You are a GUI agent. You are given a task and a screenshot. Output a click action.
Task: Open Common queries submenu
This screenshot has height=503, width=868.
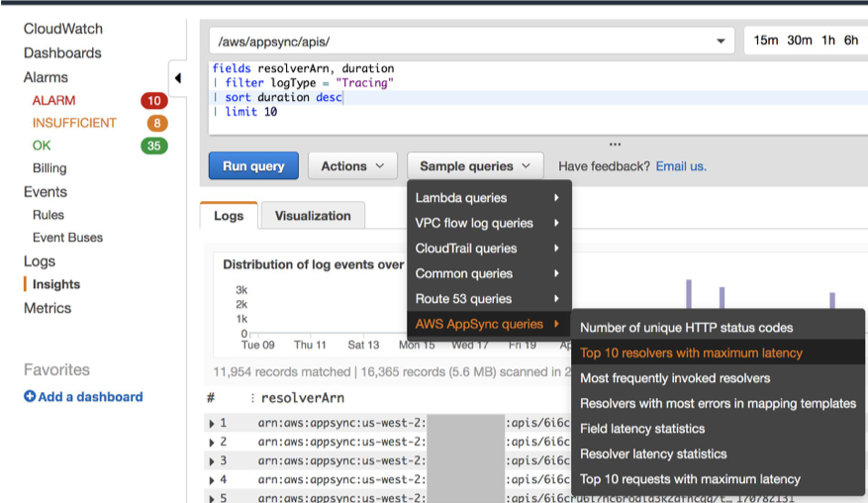(489, 273)
